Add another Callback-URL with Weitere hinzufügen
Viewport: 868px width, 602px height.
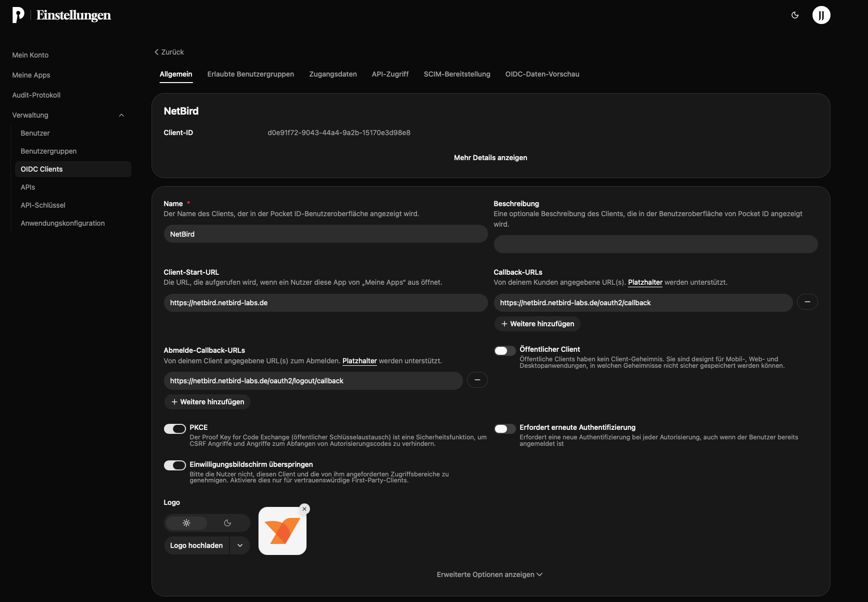537,324
